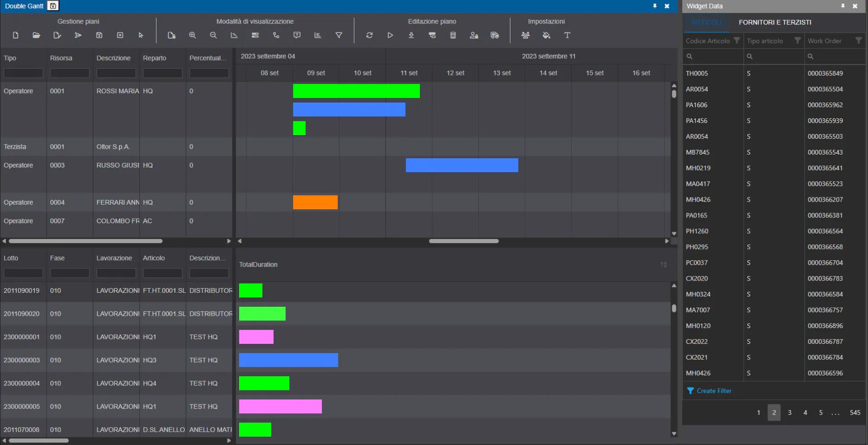Click the Work Order search field
Viewport: 868px width, 445px height.
pos(835,56)
